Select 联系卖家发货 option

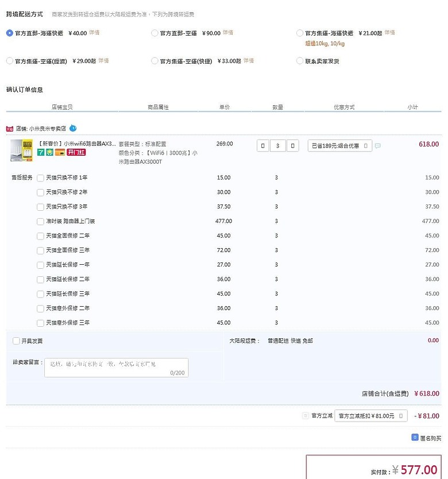[x=300, y=61]
